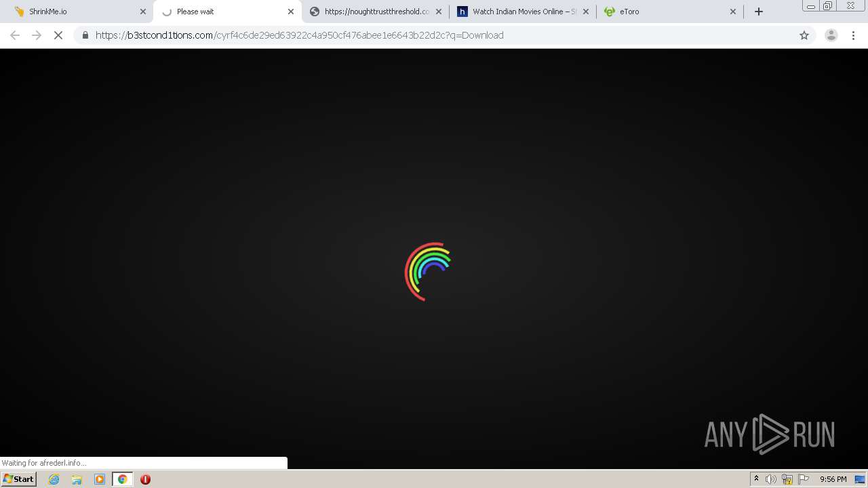The image size is (868, 488).
Task: Open Windows Media Player from taskbar
Action: [100, 479]
